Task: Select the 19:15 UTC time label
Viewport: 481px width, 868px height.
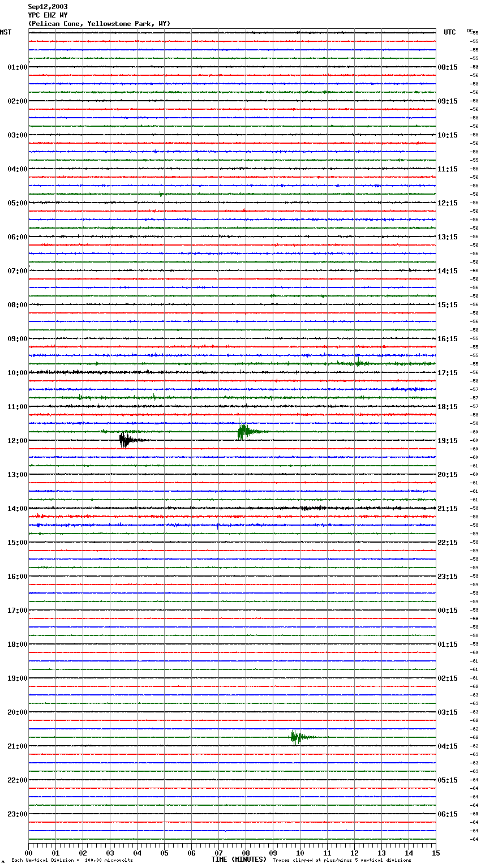Action: tap(448, 441)
